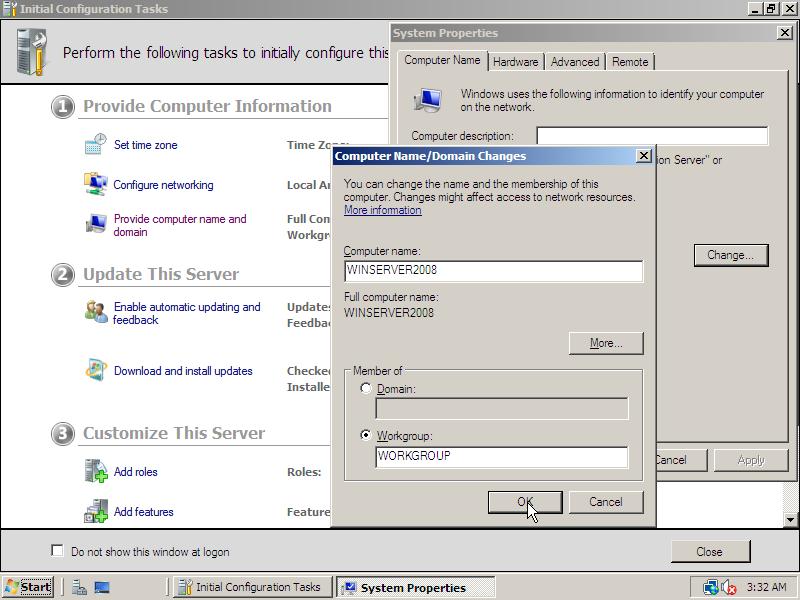Minimize the Initial Configuration Tasks window
The width and height of the screenshot is (800, 600).
coord(755,9)
